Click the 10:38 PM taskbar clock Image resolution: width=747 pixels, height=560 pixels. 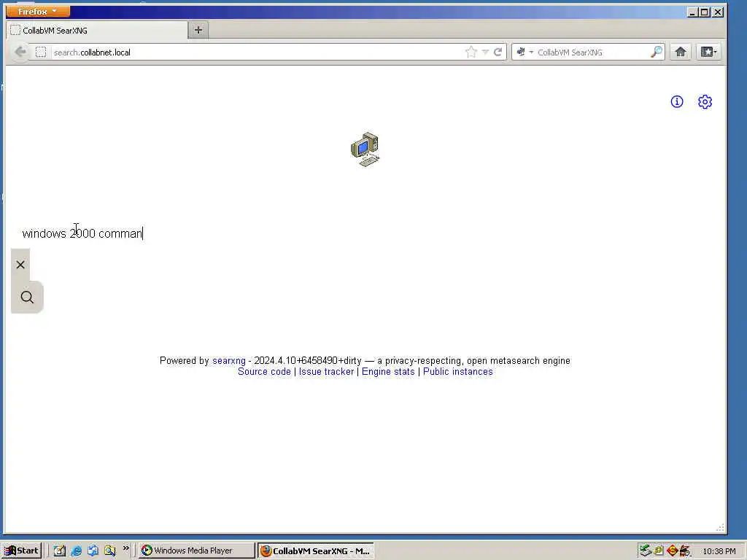tap(719, 551)
